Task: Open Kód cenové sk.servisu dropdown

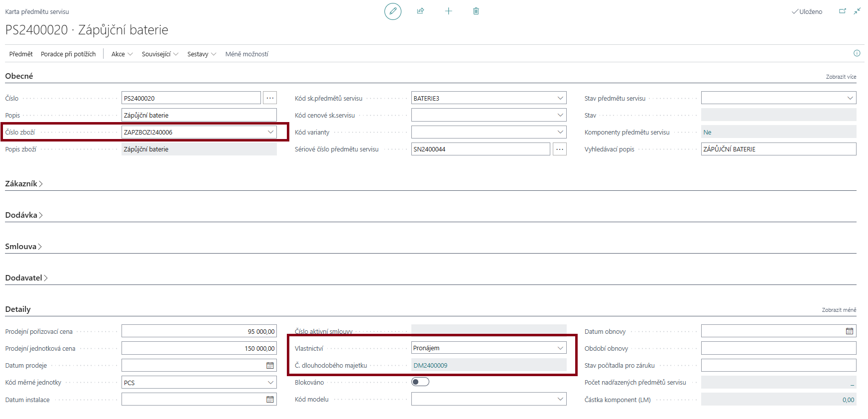Action: pyautogui.click(x=561, y=115)
